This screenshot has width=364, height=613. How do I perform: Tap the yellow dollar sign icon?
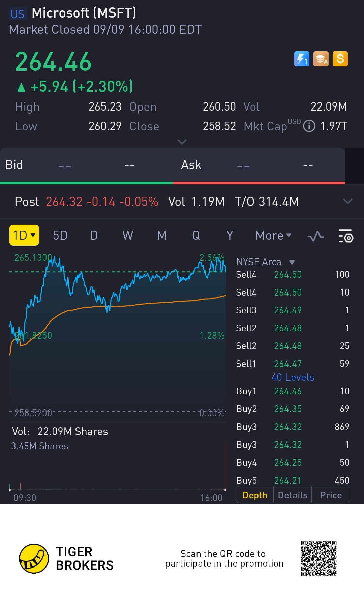point(340,59)
